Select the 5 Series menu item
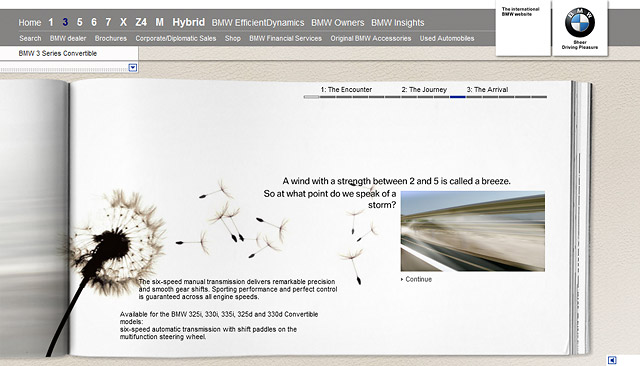This screenshot has height=366, width=640. coord(80,22)
